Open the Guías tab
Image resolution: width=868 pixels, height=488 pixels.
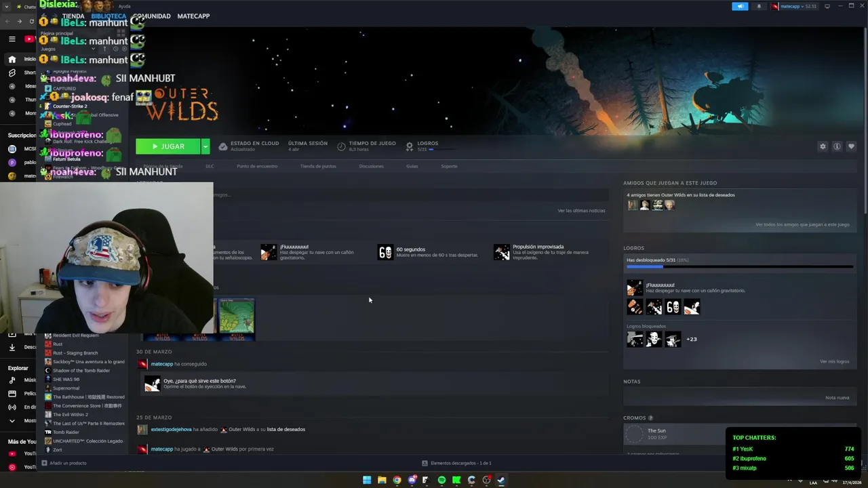(412, 166)
